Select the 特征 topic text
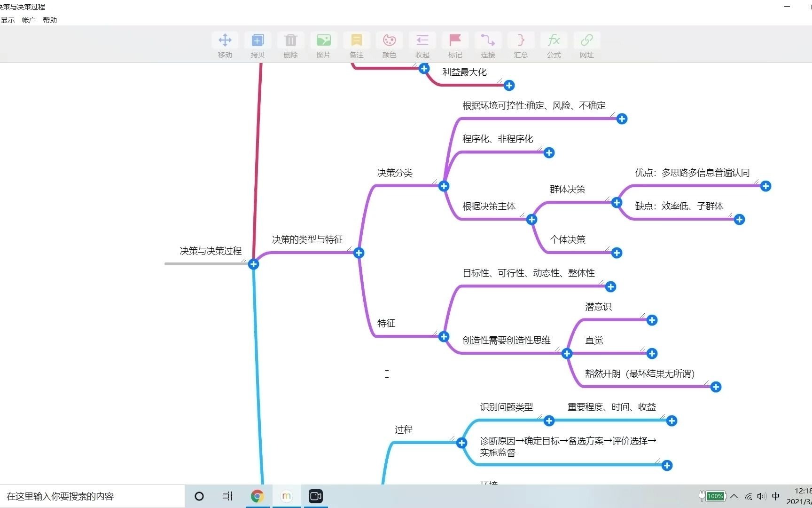Viewport: 812px width, 508px height. (386, 324)
